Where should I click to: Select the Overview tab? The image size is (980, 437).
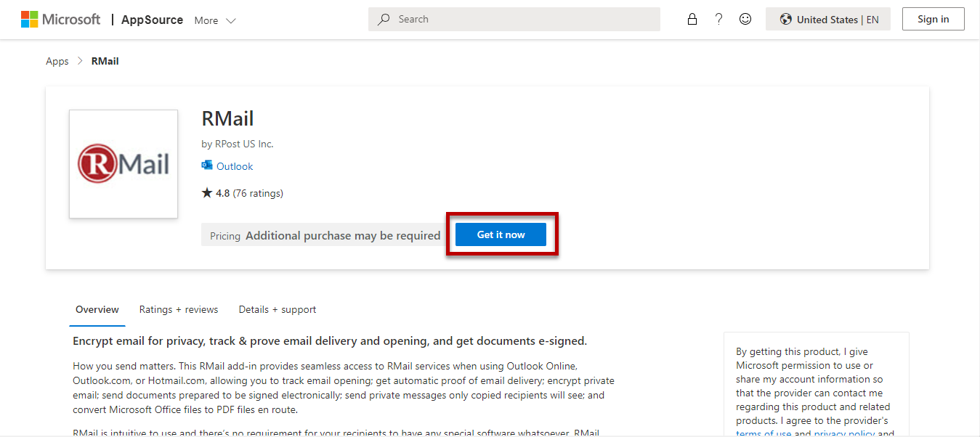click(97, 309)
